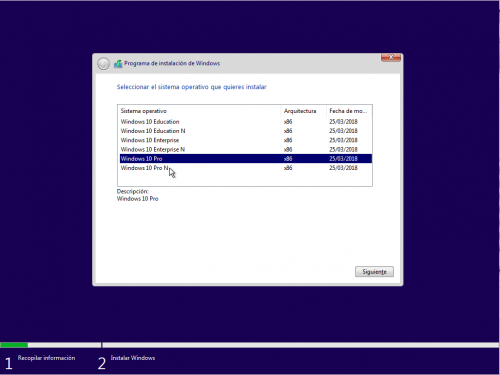This screenshot has width=500, height=375.
Task: Click date cell of Windows 10 Enterprise row
Action: [343, 140]
